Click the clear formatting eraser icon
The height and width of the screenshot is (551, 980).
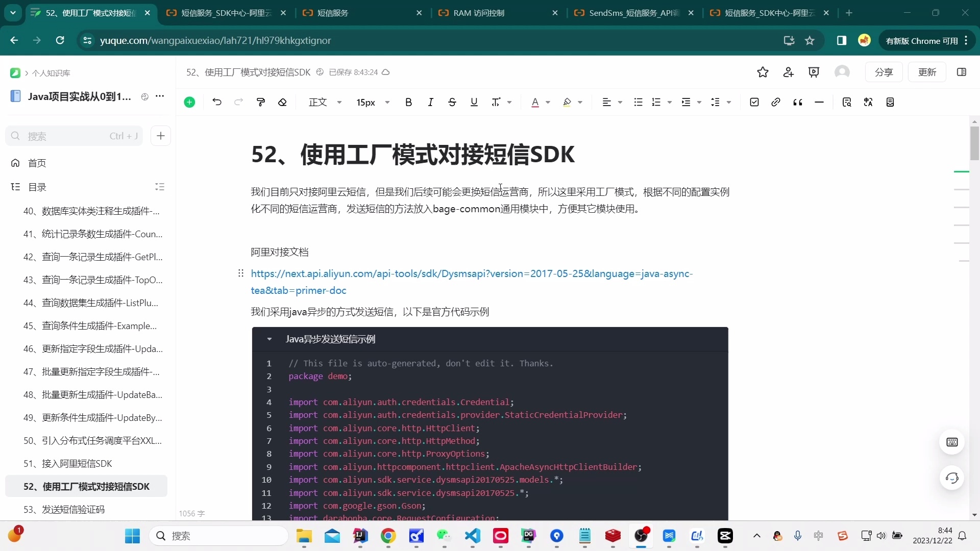(283, 102)
